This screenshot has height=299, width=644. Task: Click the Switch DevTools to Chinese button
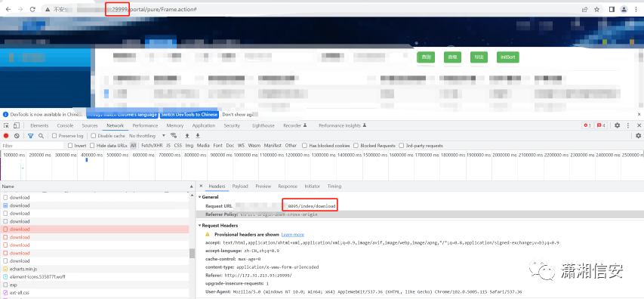190,115
